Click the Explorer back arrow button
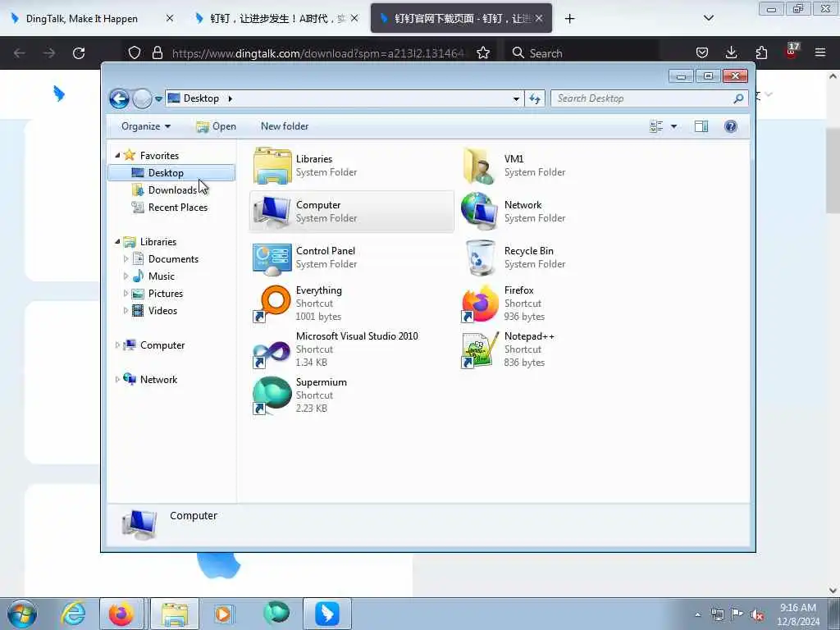 click(x=119, y=98)
